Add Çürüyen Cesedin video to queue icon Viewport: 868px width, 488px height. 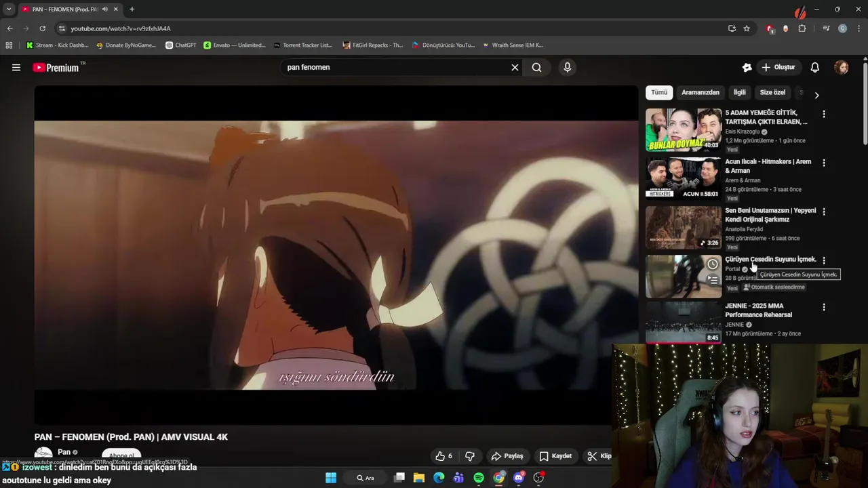(x=713, y=280)
